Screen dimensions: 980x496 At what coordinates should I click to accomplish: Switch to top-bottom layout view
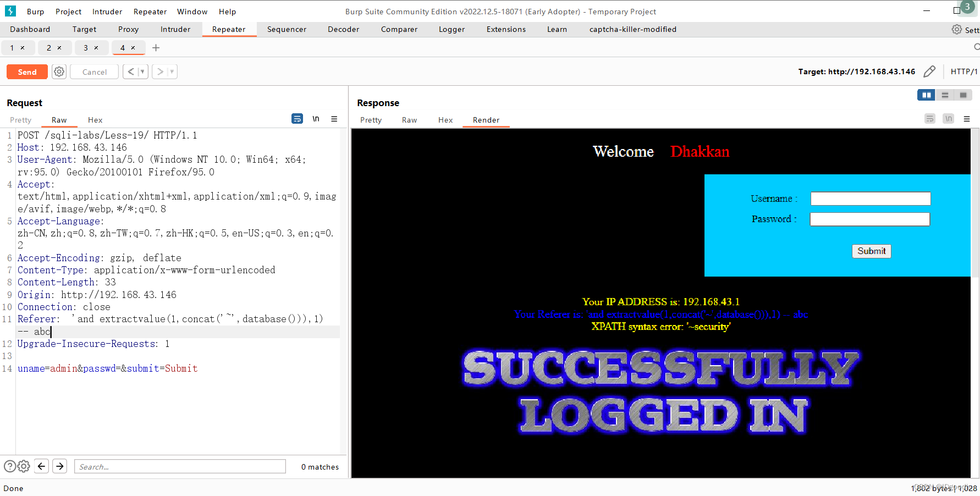pyautogui.click(x=945, y=95)
